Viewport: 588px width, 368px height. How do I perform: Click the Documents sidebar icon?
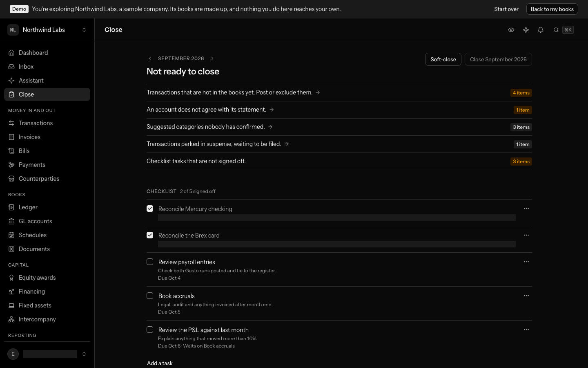coord(11,249)
